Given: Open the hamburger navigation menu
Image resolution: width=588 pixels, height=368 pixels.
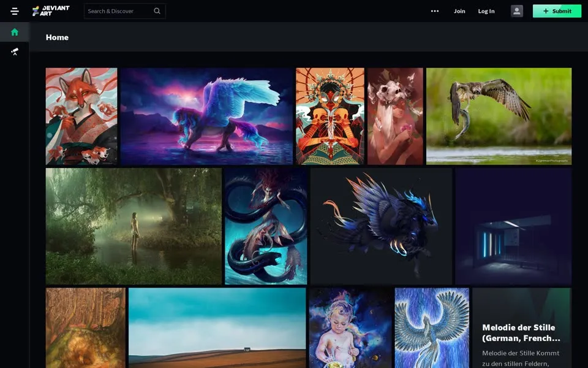Looking at the screenshot, I should (x=15, y=11).
